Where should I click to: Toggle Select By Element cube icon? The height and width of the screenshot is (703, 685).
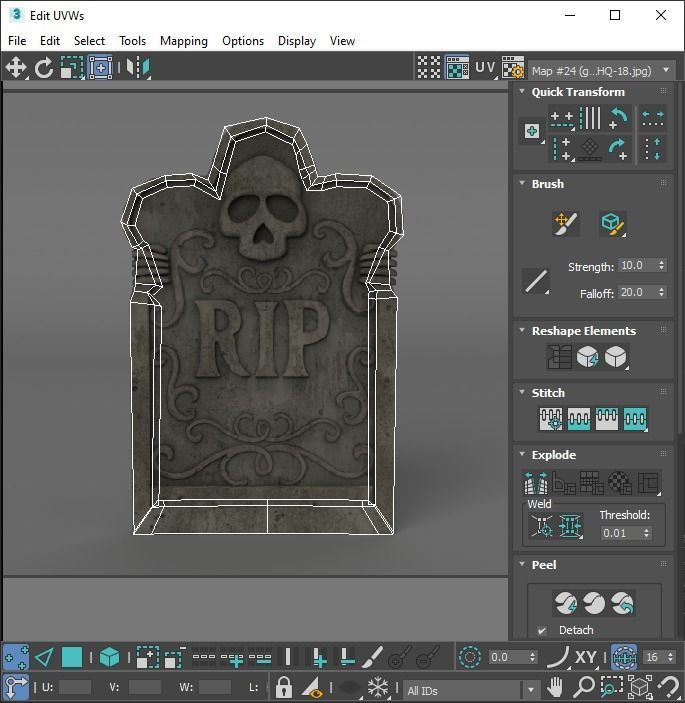pyautogui.click(x=109, y=657)
